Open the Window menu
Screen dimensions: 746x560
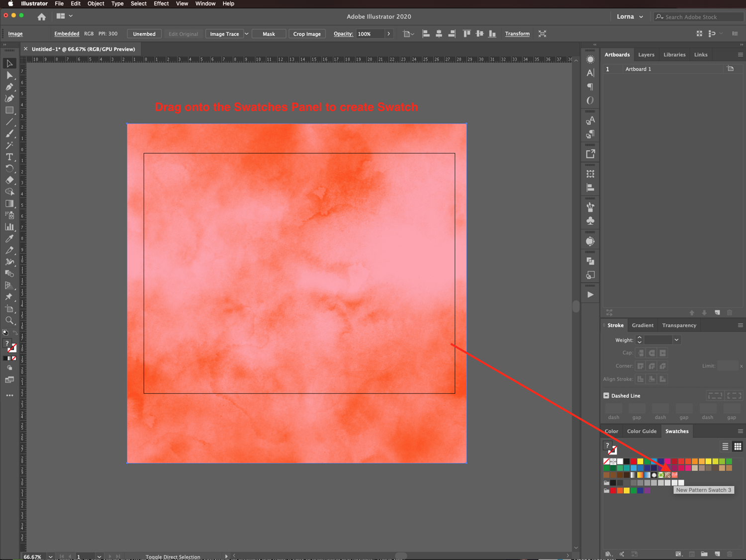[x=205, y=3]
